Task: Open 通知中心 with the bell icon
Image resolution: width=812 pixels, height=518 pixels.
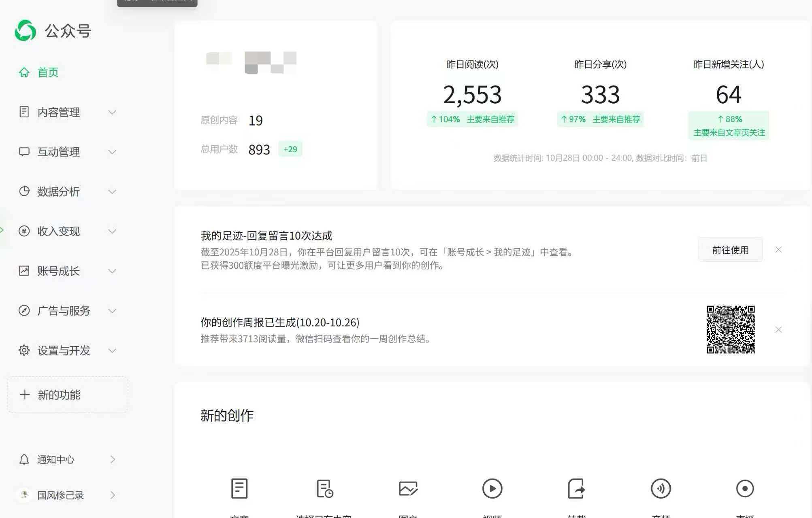Action: click(24, 459)
